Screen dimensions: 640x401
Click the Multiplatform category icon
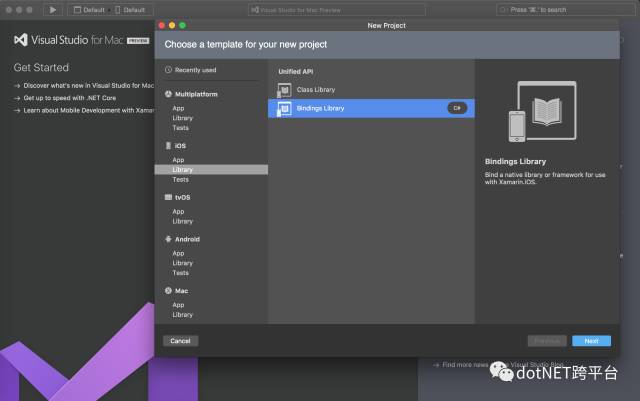click(168, 94)
